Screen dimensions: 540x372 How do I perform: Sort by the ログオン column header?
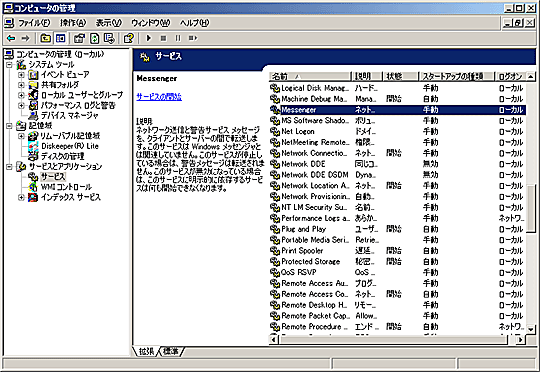[x=511, y=76]
